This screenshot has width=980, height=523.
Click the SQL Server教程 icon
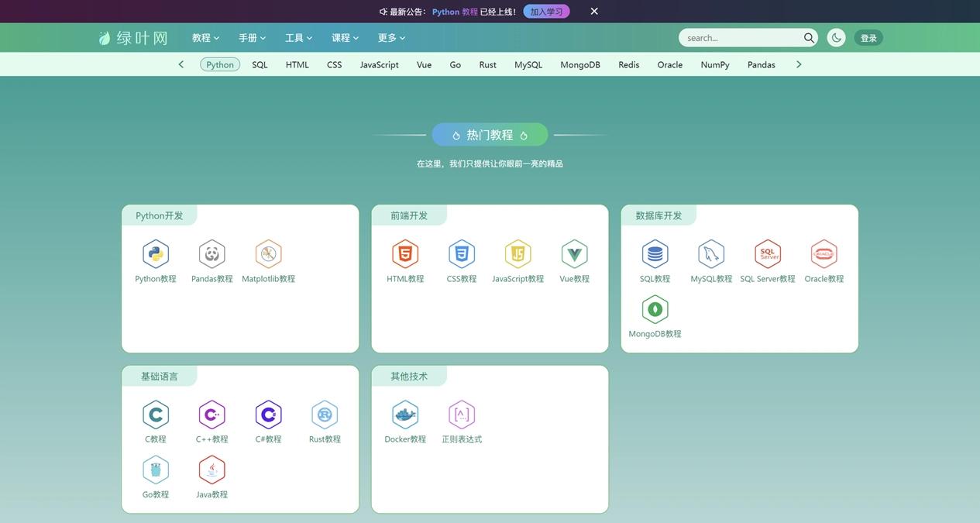click(x=767, y=254)
